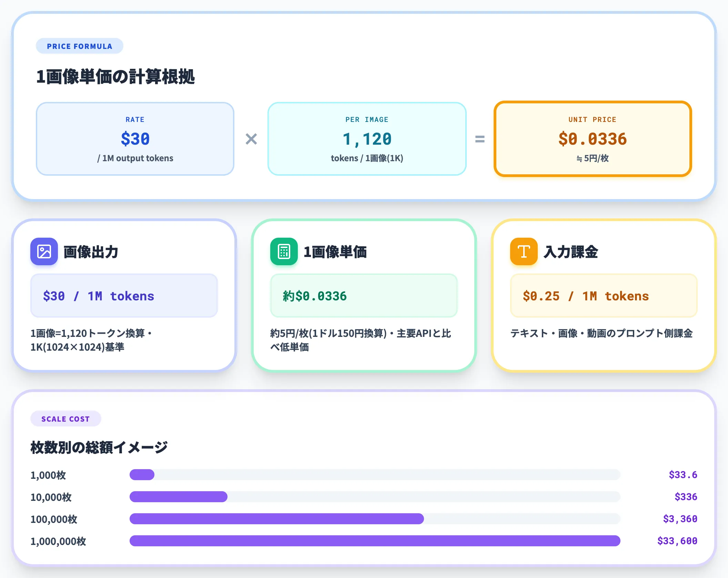This screenshot has height=578, width=728.
Task: Click the heading '枚数別の総額イメージ'
Action: click(99, 447)
